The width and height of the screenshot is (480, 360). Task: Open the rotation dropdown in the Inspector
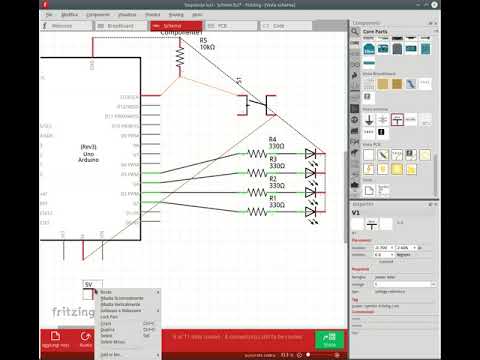384,255
